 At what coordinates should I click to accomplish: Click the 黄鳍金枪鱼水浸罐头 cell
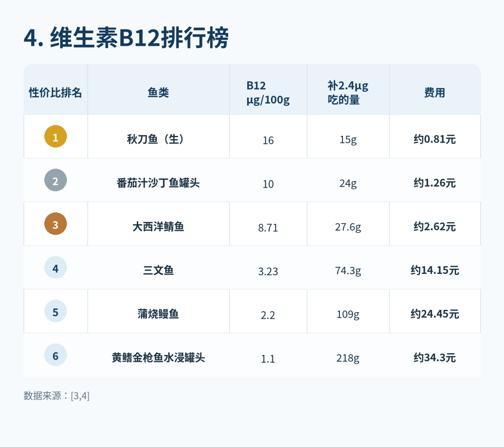(x=159, y=355)
